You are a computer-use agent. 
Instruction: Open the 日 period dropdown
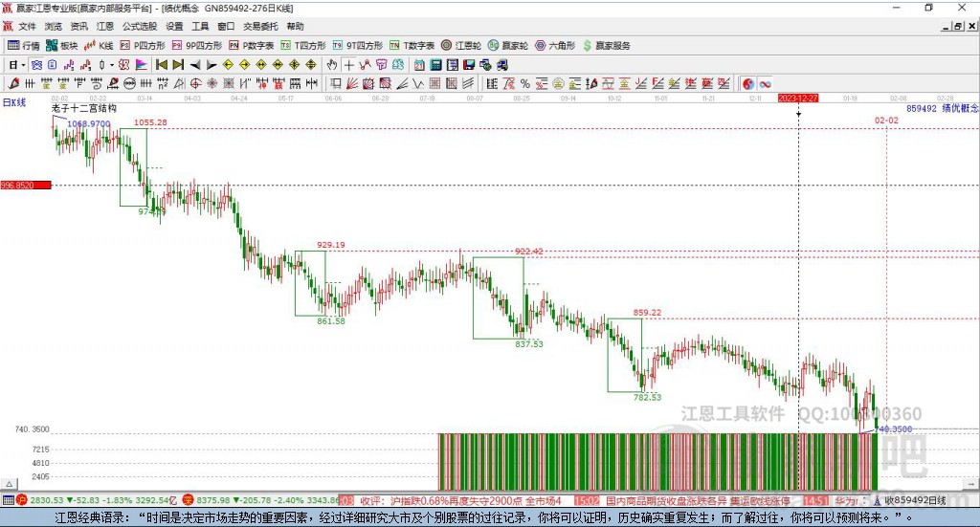pyautogui.click(x=16, y=65)
